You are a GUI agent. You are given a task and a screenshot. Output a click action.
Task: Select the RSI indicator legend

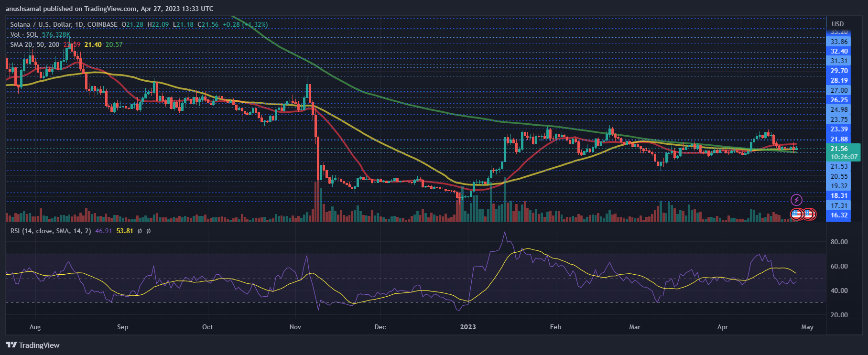51,231
